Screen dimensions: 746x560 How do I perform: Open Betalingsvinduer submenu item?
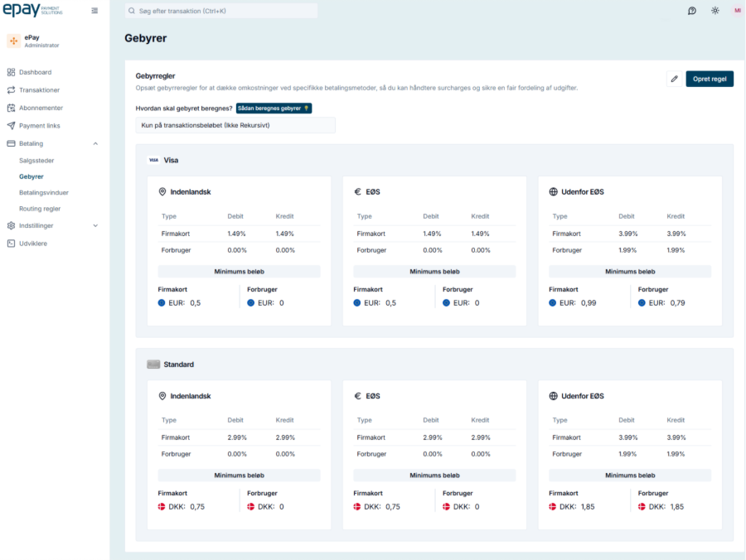(44, 192)
